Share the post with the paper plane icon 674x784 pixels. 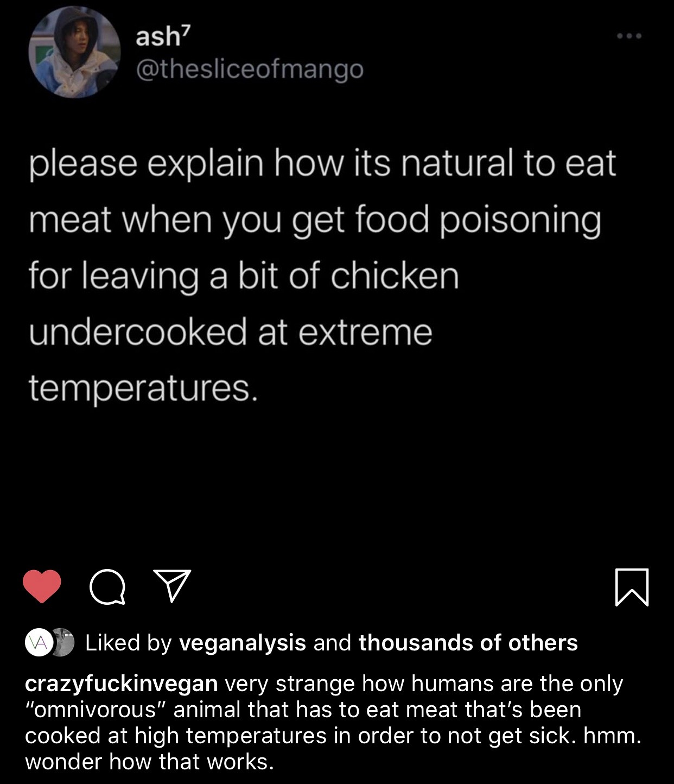[172, 585]
